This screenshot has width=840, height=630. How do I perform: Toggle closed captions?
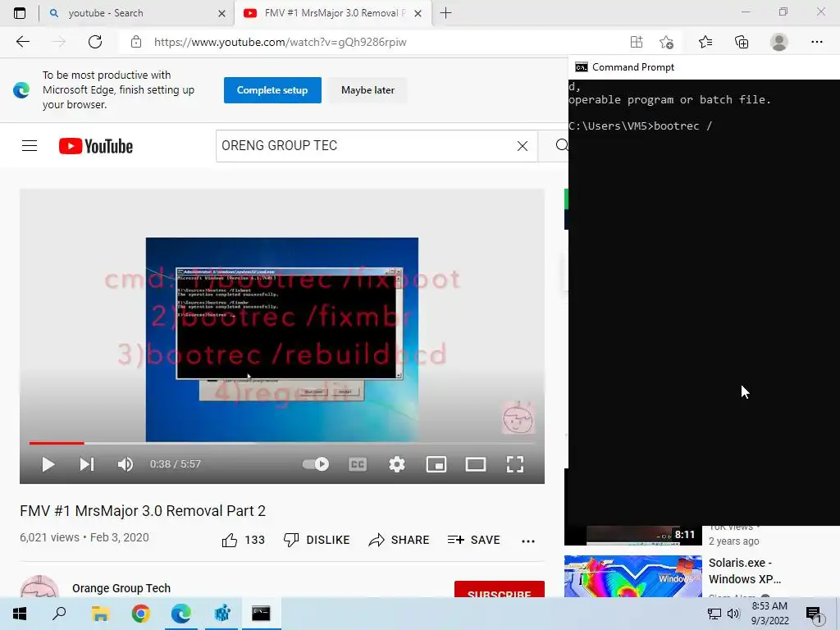tap(358, 464)
